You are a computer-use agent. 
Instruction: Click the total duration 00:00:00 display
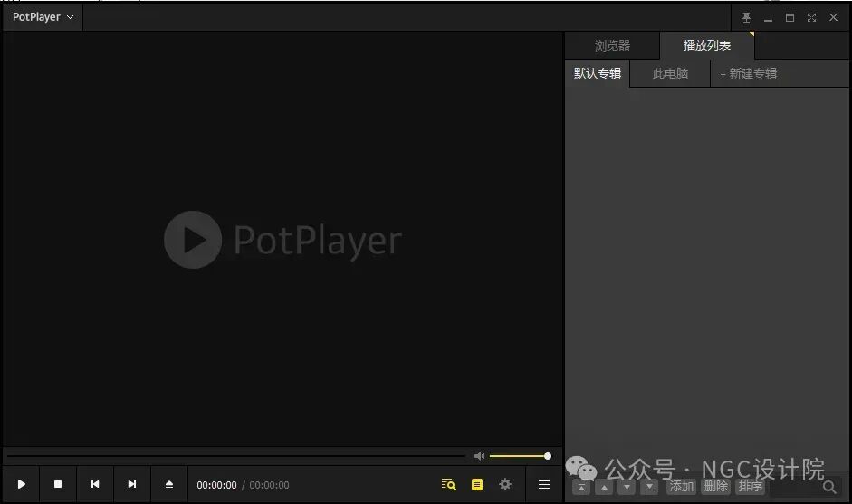coord(269,485)
